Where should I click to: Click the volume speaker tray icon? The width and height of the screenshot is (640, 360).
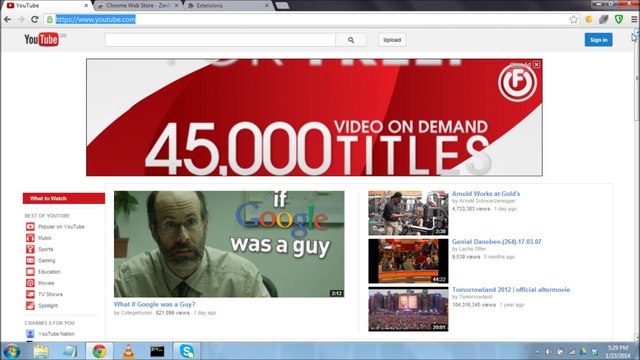(x=548, y=351)
